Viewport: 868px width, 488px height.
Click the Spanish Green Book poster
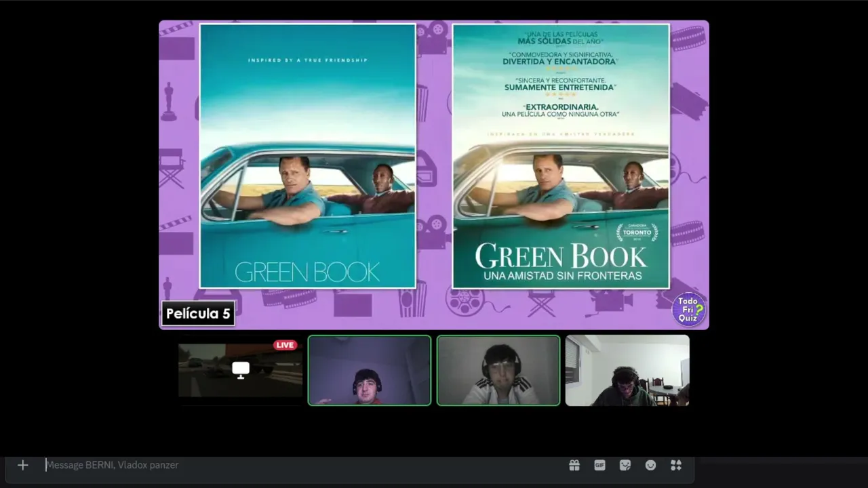[561, 156]
